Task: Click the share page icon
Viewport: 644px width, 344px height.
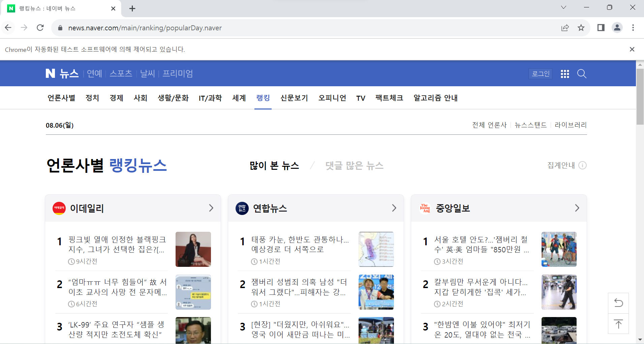Action: (565, 28)
